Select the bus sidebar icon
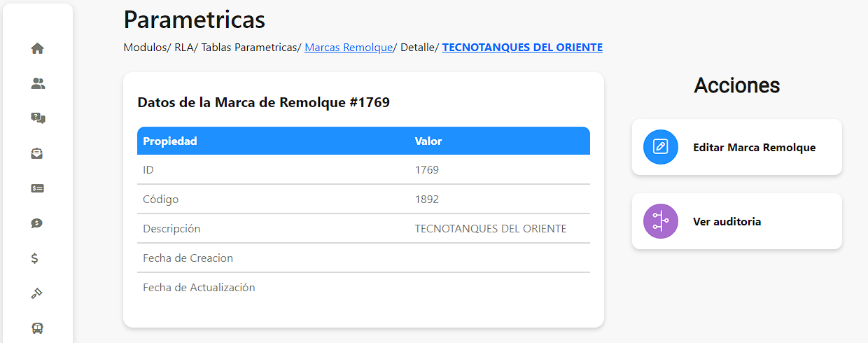 click(x=38, y=328)
